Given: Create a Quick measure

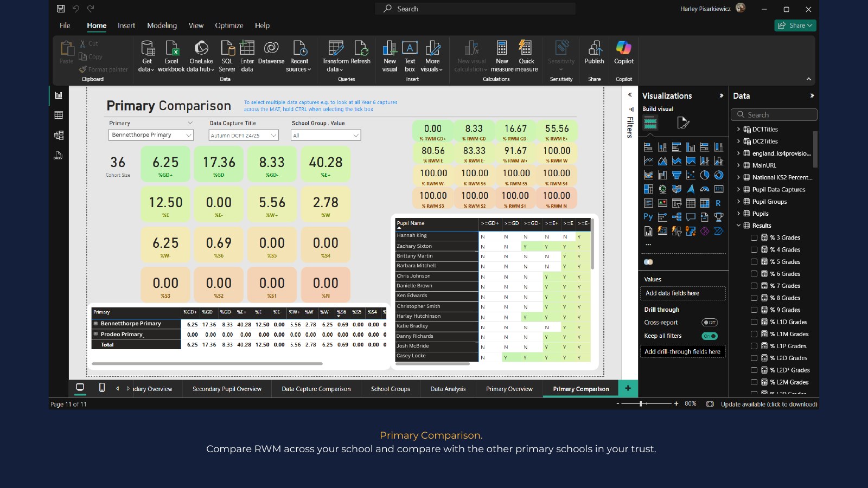Looking at the screenshot, I should pyautogui.click(x=526, y=56).
